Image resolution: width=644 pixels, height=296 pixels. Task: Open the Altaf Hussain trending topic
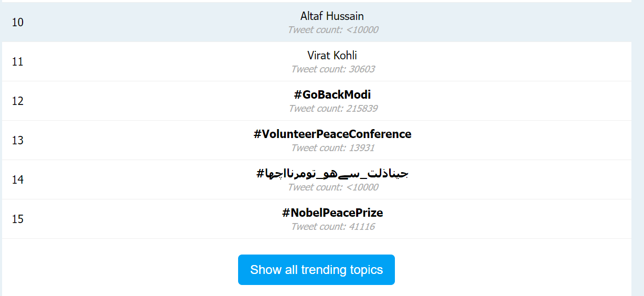pyautogui.click(x=332, y=16)
